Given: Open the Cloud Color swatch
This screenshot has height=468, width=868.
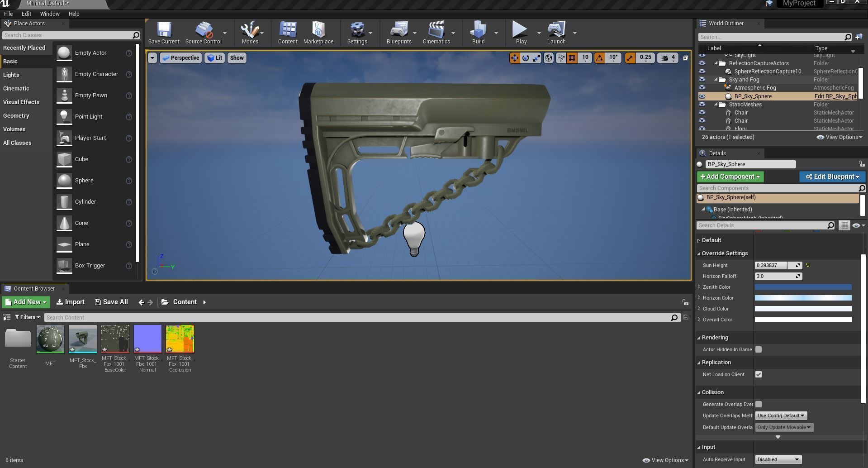Looking at the screenshot, I should click(x=803, y=309).
